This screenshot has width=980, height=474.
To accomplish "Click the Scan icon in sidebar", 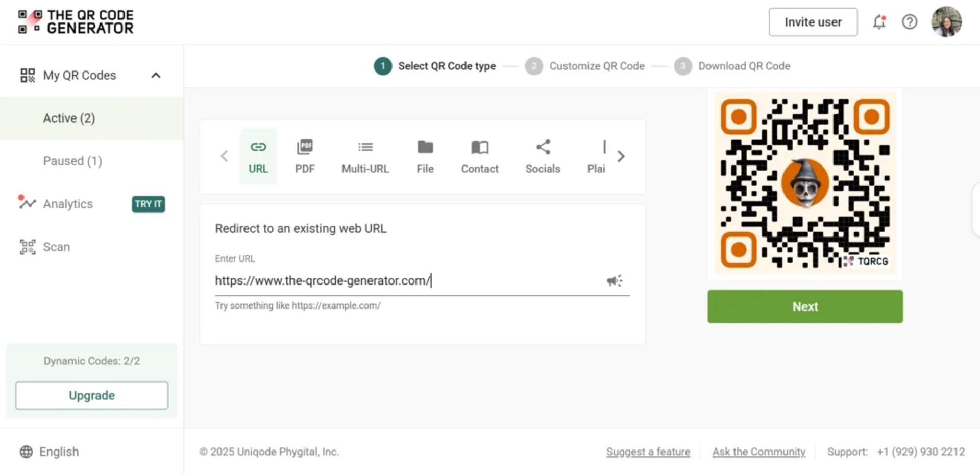I will click(28, 247).
